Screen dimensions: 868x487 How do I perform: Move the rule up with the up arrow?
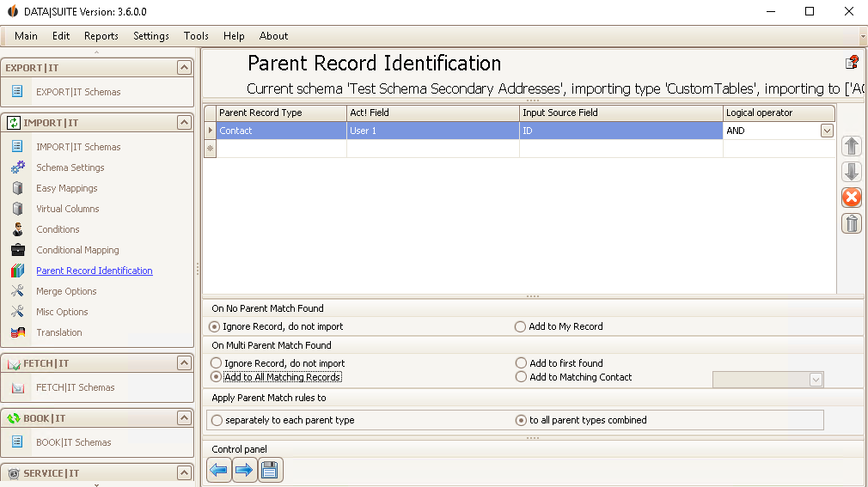[x=852, y=146]
